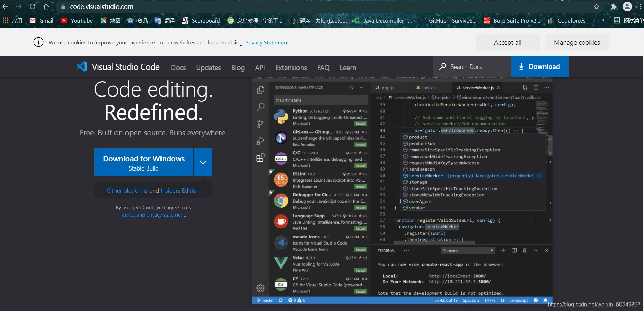Open Manage cookies options

tap(577, 42)
